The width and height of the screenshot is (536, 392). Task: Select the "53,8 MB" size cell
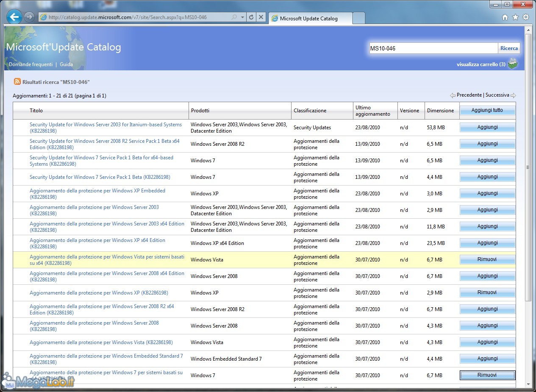tap(436, 128)
